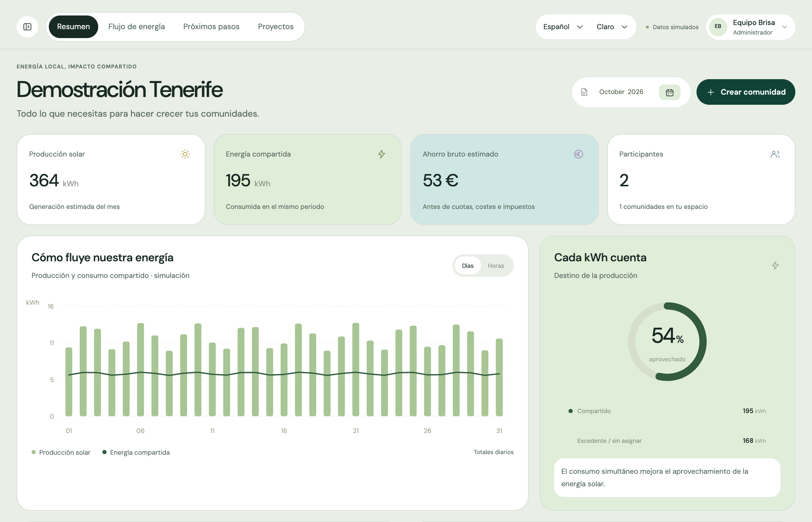Switch chart view to Horas
Viewport: 812px width, 522px height.
pyautogui.click(x=496, y=266)
